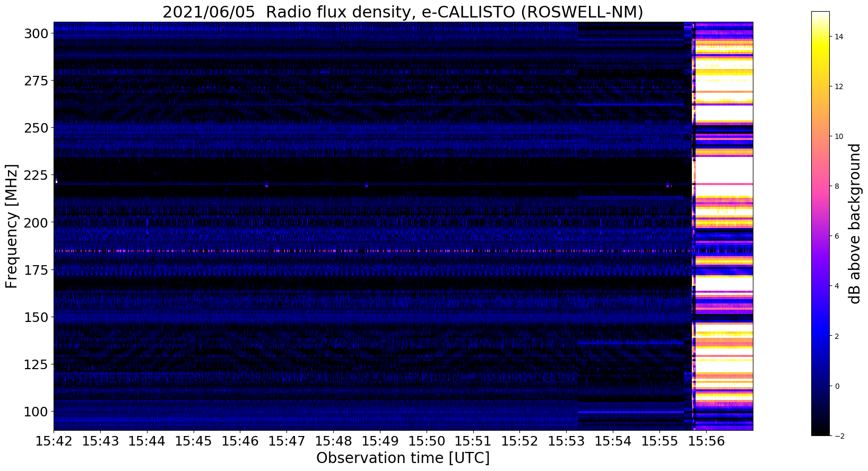
Task: Click the 250 frequency tick label
Action: pos(36,128)
